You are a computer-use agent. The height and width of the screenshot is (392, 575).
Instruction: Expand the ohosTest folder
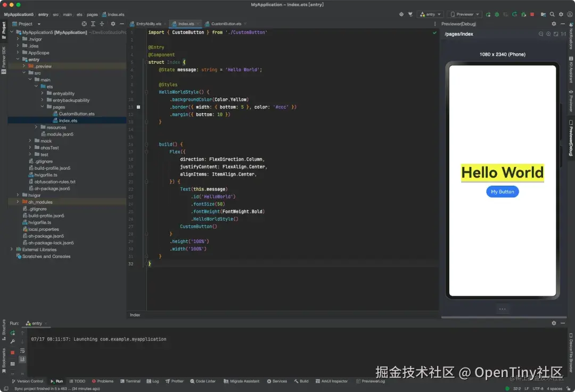(x=30, y=148)
